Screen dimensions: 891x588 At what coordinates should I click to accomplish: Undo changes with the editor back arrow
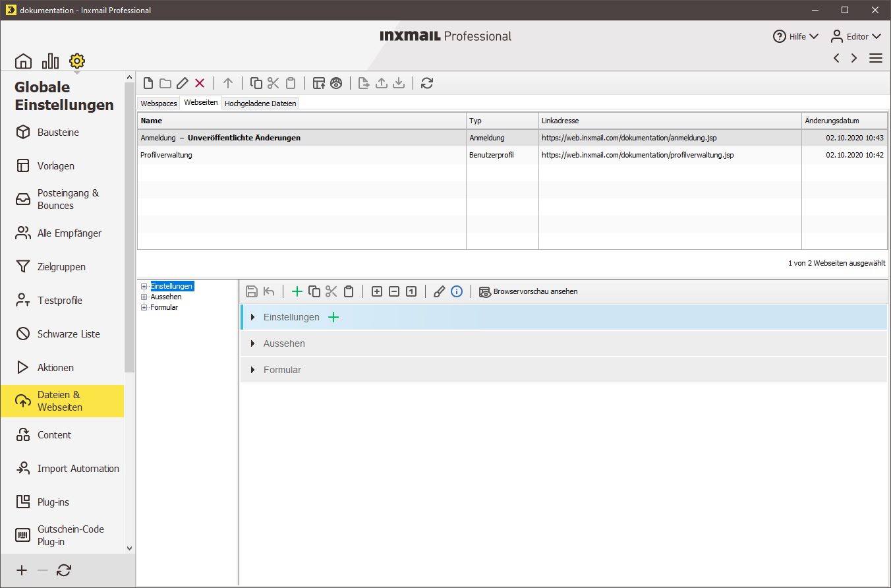coord(269,291)
